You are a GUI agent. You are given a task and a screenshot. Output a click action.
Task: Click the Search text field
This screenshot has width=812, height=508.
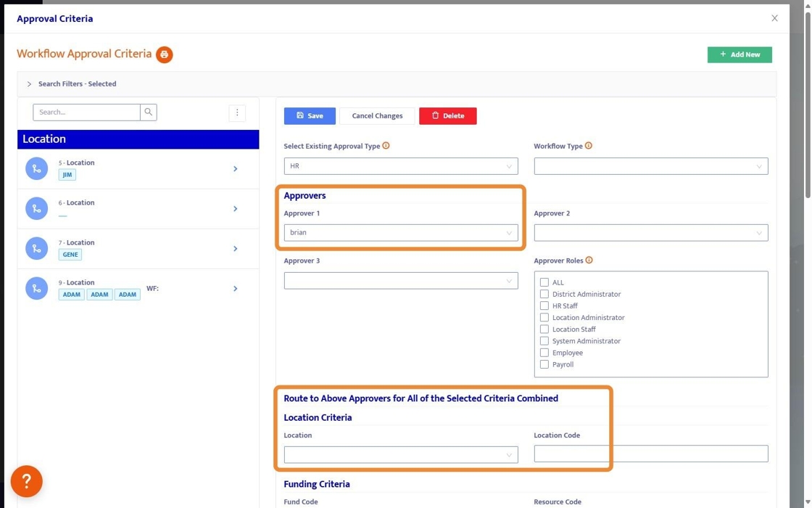[x=86, y=112]
